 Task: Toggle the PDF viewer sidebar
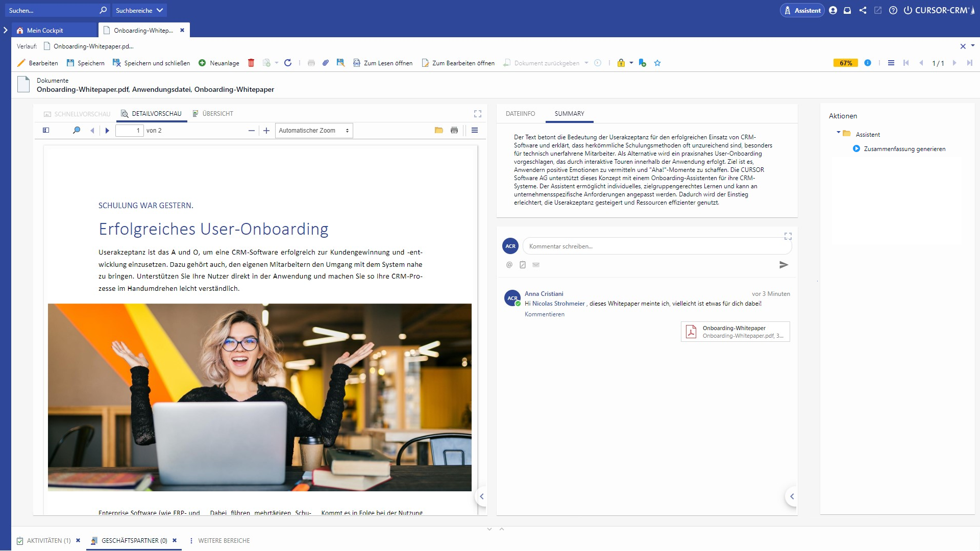(x=46, y=131)
